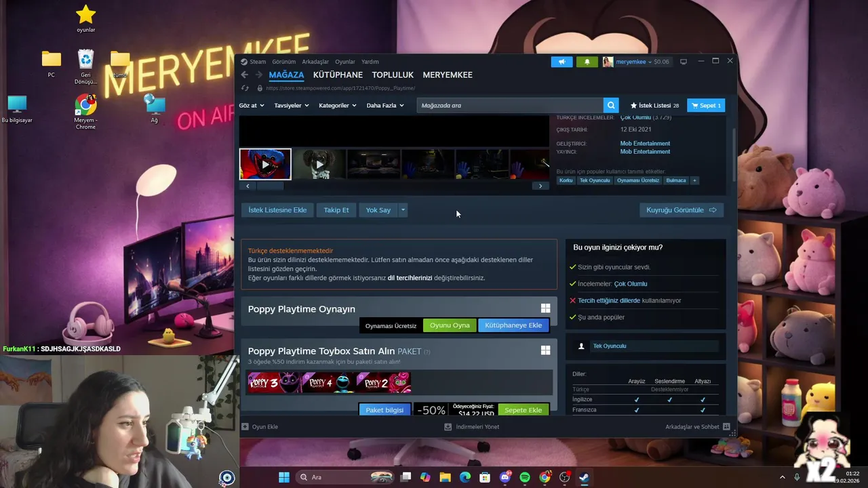Open the wishlist, İstek Listesi 28
The image size is (868, 488).
pos(654,105)
